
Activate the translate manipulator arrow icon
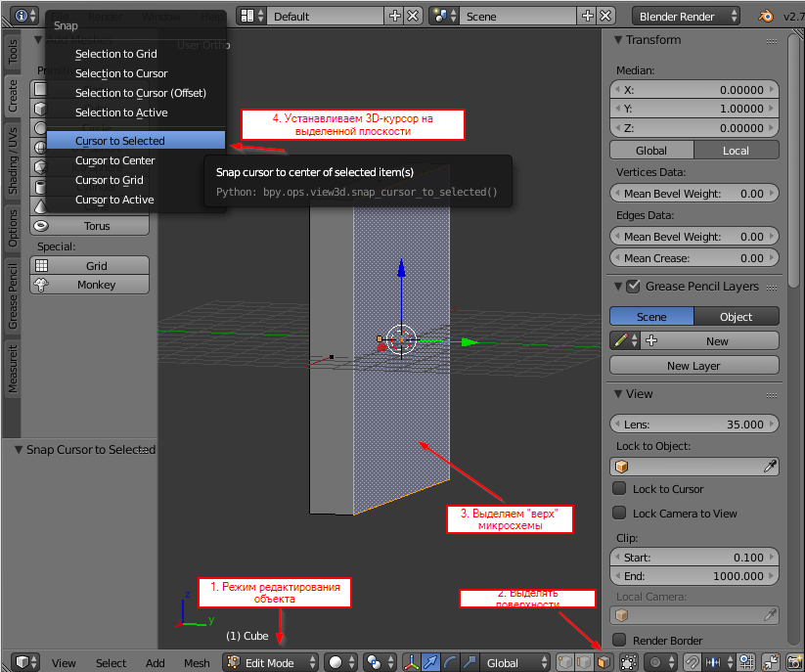tap(428, 662)
